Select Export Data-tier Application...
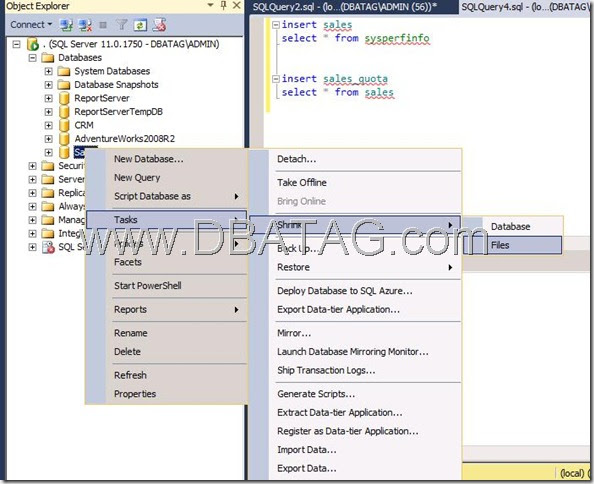The image size is (594, 484). click(355, 309)
